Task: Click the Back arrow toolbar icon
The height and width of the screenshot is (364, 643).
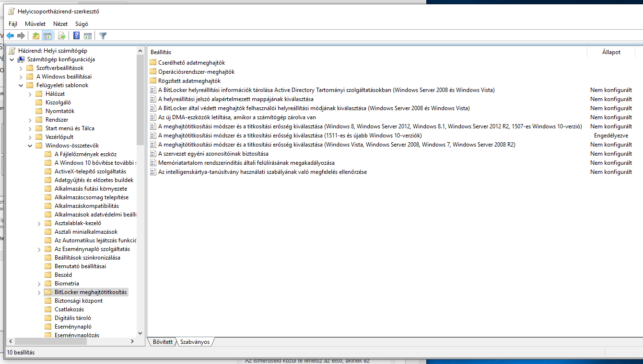Action: point(10,35)
